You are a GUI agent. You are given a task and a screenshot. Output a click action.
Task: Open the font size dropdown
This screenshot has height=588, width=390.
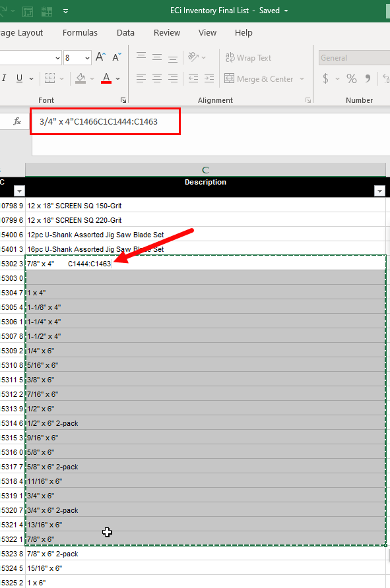click(87, 58)
